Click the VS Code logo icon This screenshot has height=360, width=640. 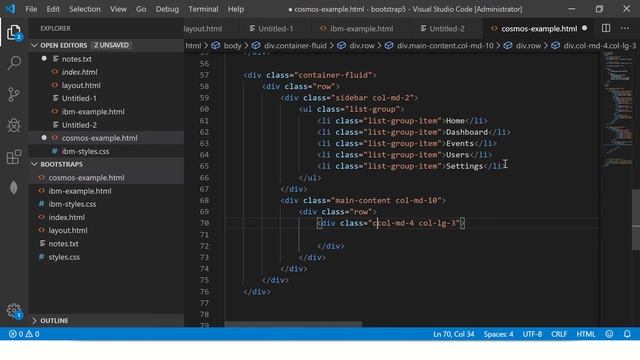click(10, 9)
